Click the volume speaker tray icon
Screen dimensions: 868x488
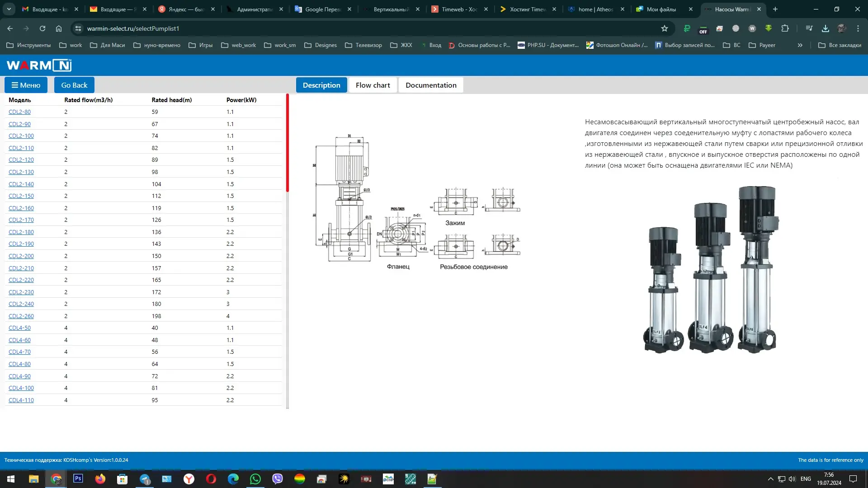pos(792,479)
